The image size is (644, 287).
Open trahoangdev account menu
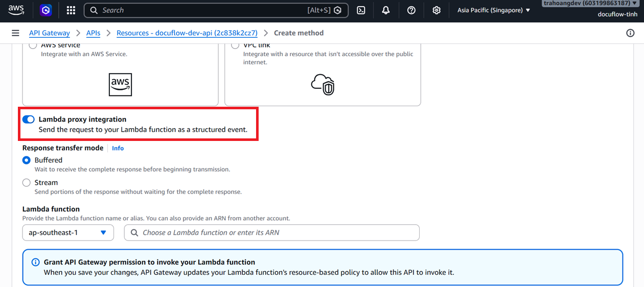(590, 3)
